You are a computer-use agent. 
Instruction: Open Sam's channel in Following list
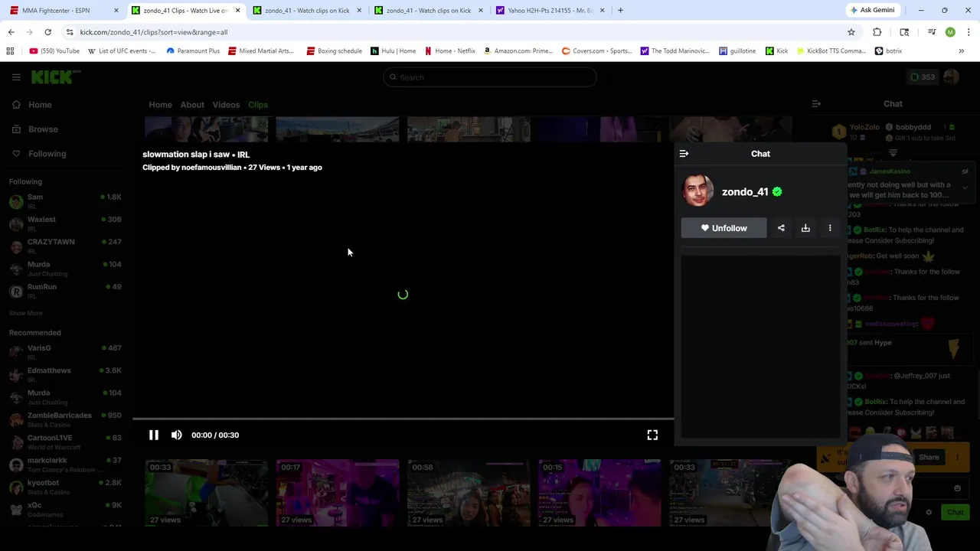pos(65,201)
